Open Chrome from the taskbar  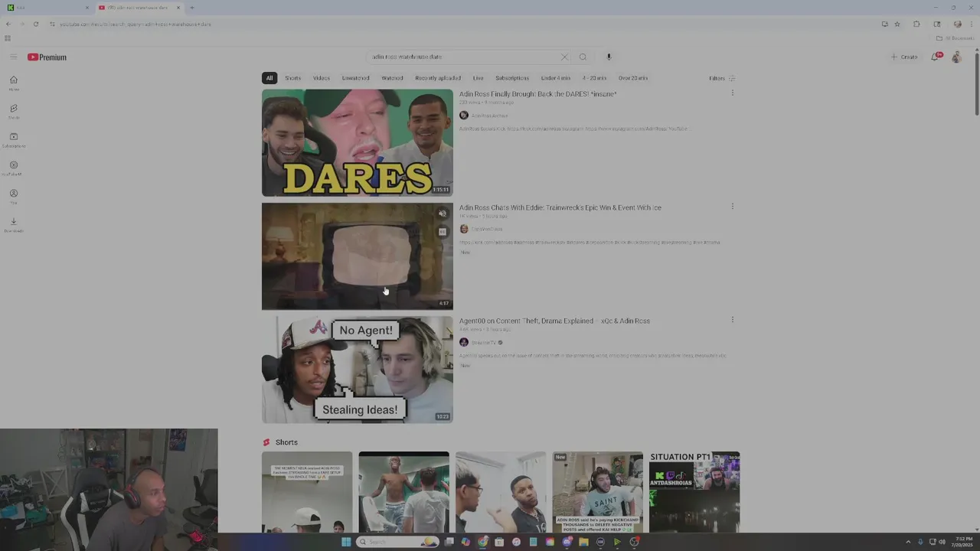[482, 542]
